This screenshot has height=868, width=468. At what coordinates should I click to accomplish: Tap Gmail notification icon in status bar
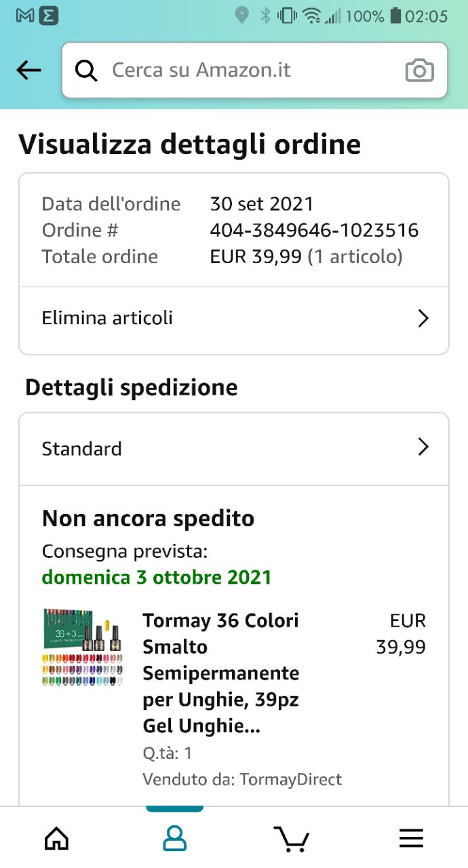pos(25,16)
